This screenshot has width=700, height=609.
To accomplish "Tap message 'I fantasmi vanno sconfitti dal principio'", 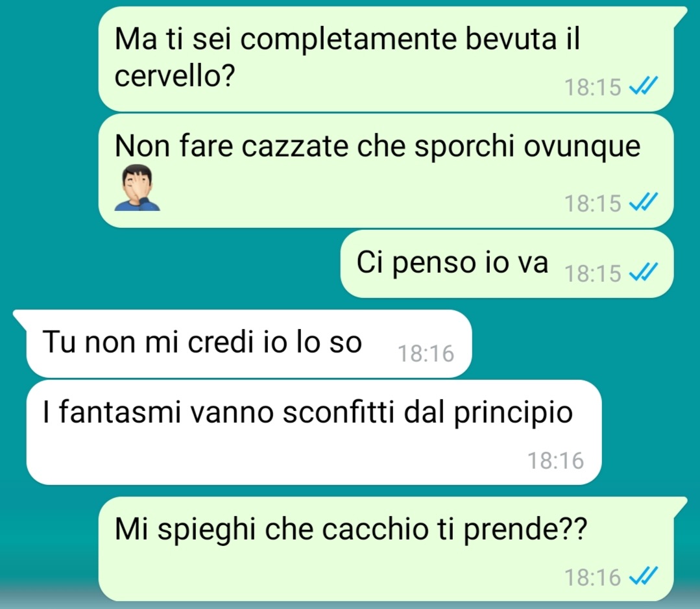I will (314, 432).
